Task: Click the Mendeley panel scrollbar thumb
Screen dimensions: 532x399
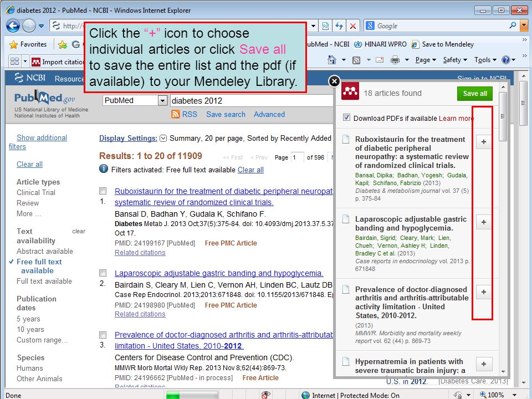Action: pos(503,116)
